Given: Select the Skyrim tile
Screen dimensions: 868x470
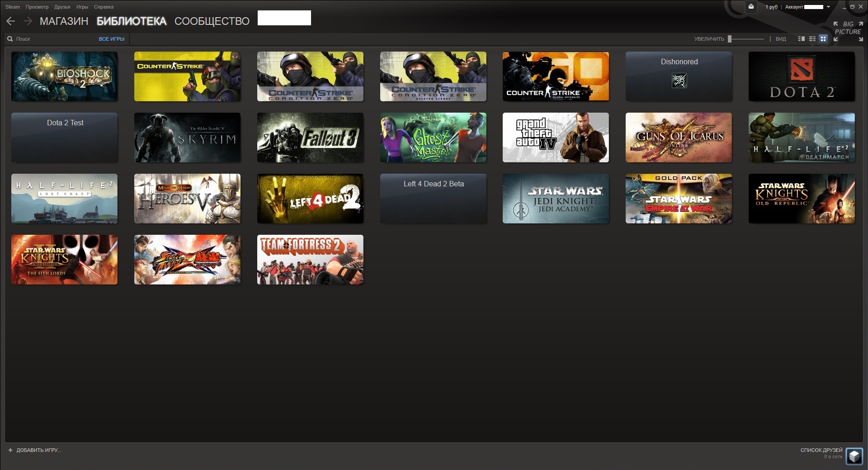Looking at the screenshot, I should [x=187, y=137].
